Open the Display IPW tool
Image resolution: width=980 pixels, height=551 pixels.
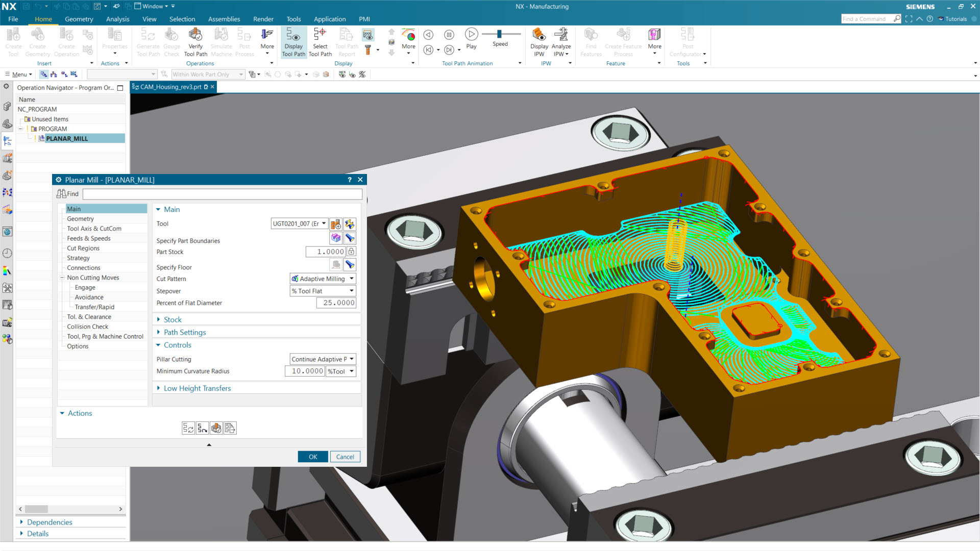pos(539,41)
